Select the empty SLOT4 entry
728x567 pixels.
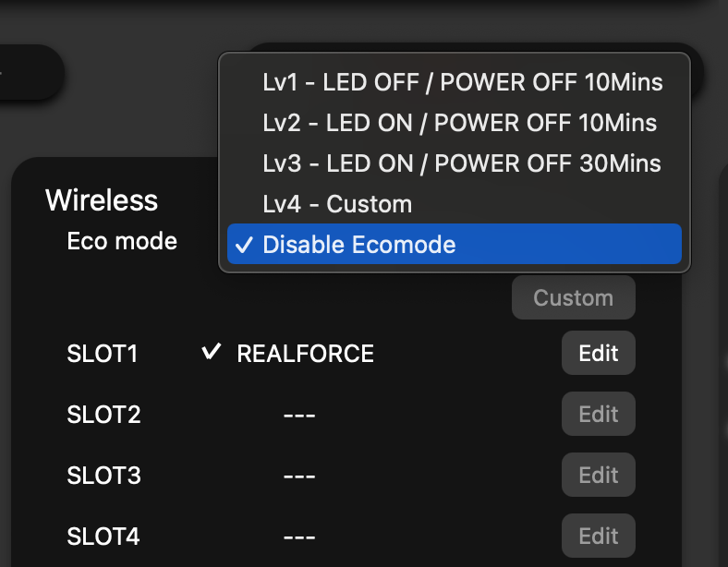(x=298, y=537)
